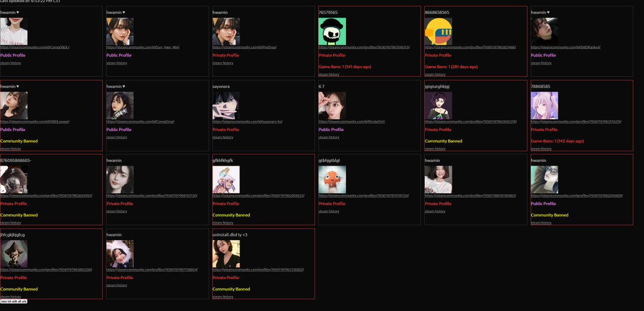Click the 'uninstall dbd ty <3' username text

click(230, 235)
